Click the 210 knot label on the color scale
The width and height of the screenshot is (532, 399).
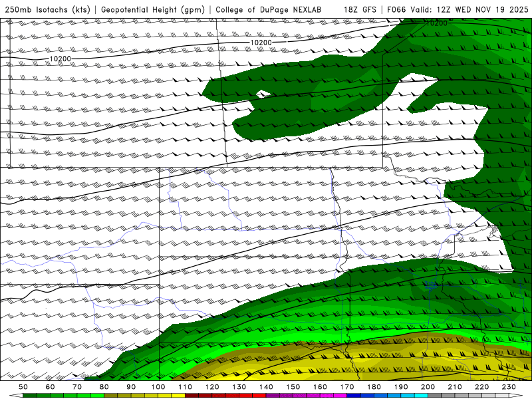[x=455, y=387]
